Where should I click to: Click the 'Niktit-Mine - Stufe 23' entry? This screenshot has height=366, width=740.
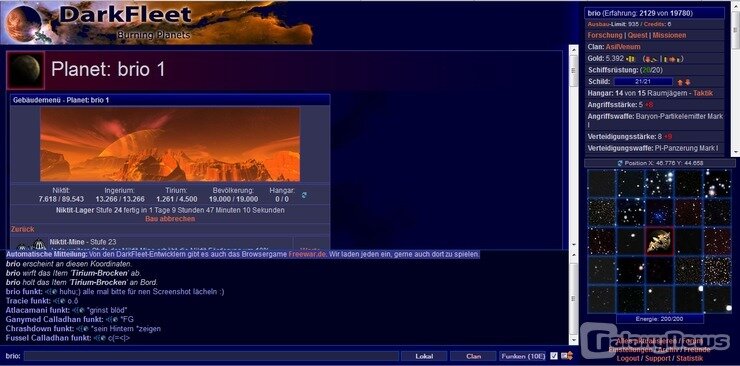tap(83, 241)
